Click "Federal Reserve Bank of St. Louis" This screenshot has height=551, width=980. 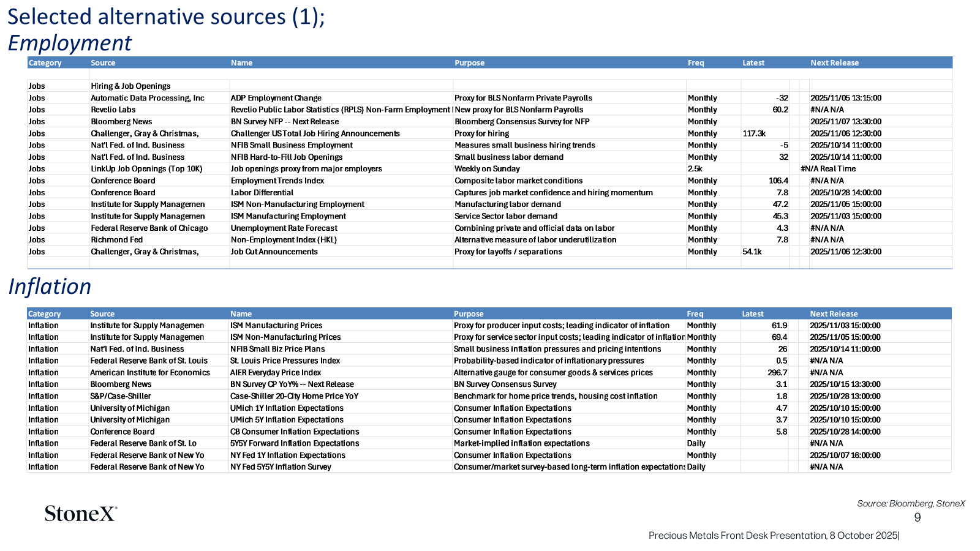(149, 361)
